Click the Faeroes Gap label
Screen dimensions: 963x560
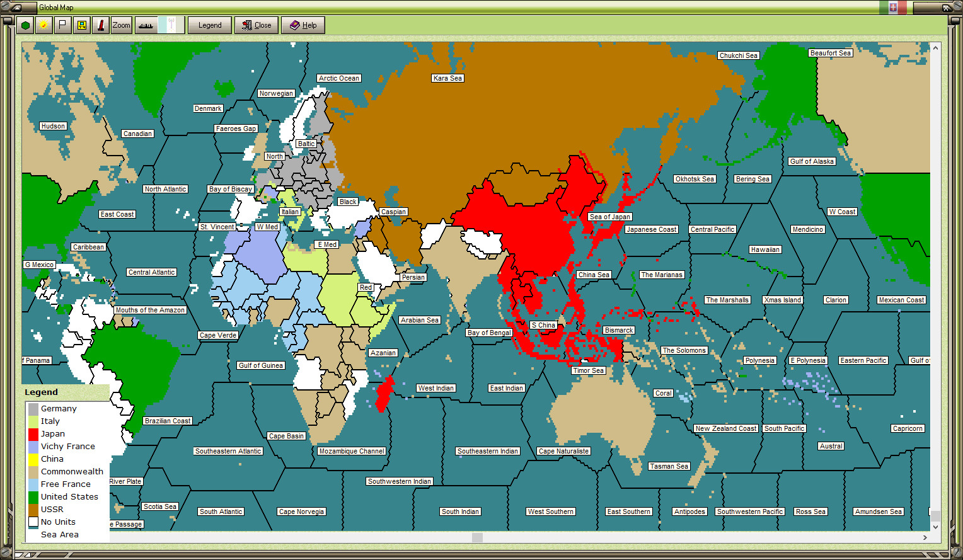click(236, 129)
